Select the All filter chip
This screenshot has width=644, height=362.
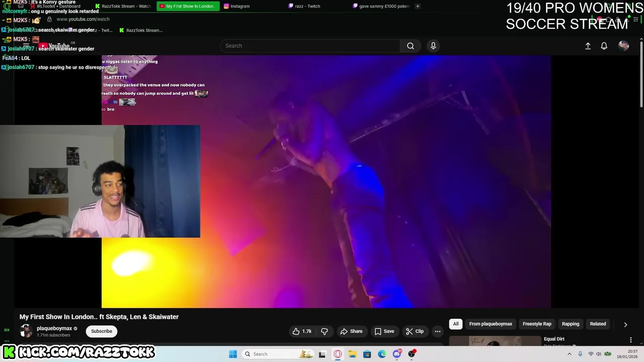[x=456, y=324]
